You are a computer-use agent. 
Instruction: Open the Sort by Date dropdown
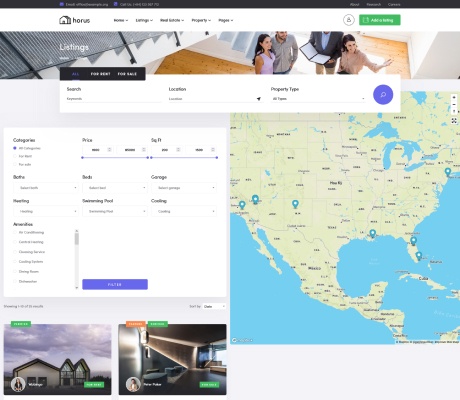[x=214, y=306]
